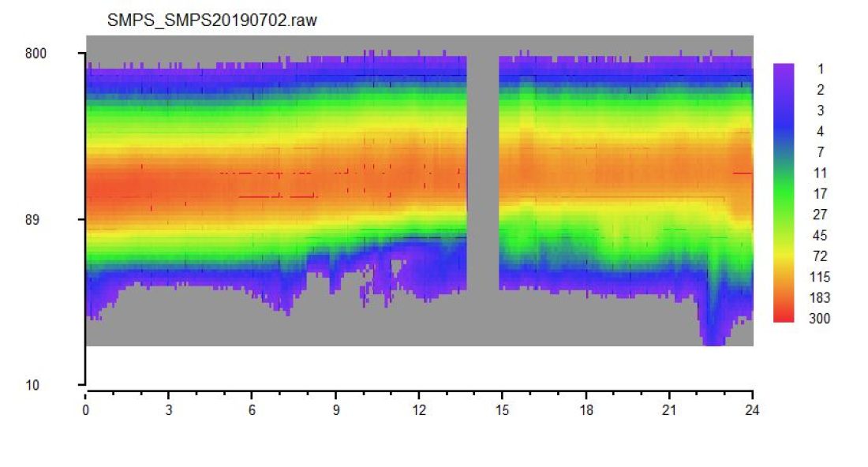Click the 800 label on the y-axis
Image resolution: width=868 pixels, height=467 pixels.
36,54
